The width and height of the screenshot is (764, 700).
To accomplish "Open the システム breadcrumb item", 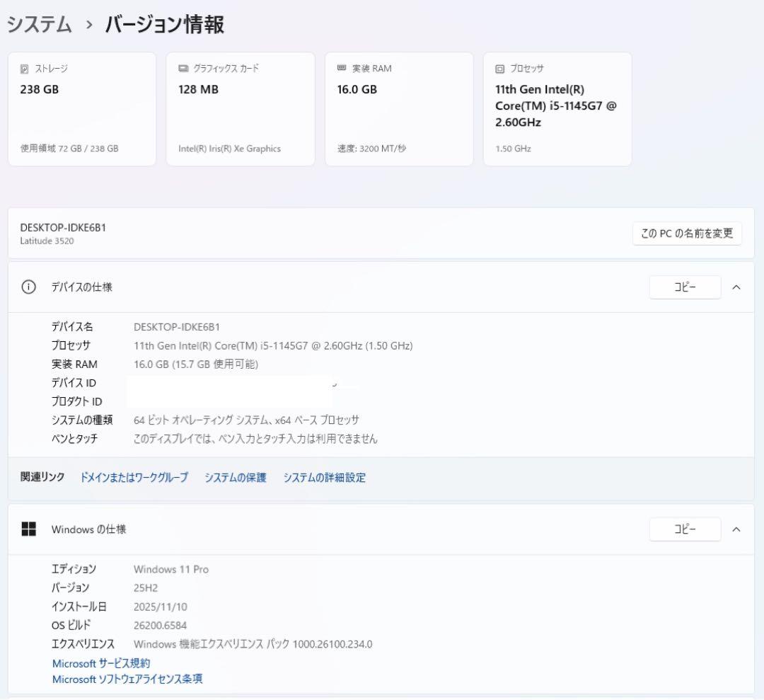I will pos(37,22).
